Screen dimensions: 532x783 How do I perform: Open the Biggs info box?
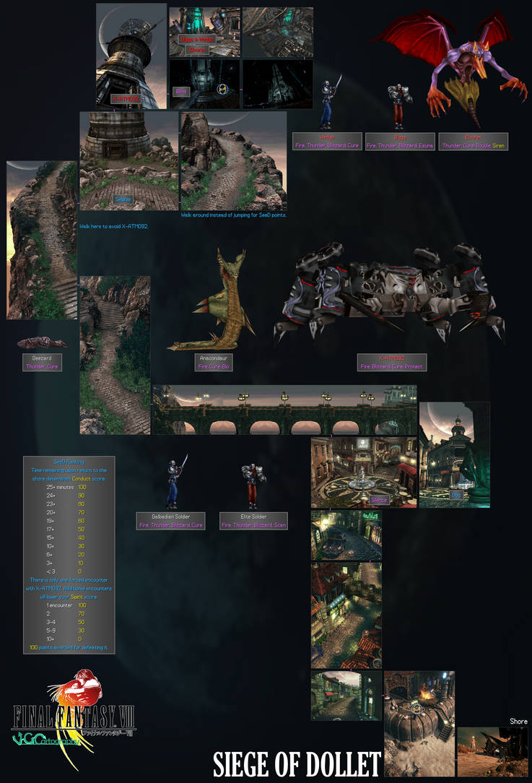coord(400,142)
